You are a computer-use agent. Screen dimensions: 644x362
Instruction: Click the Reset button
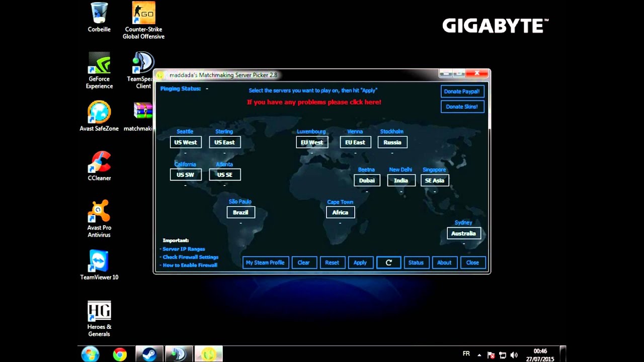(332, 262)
